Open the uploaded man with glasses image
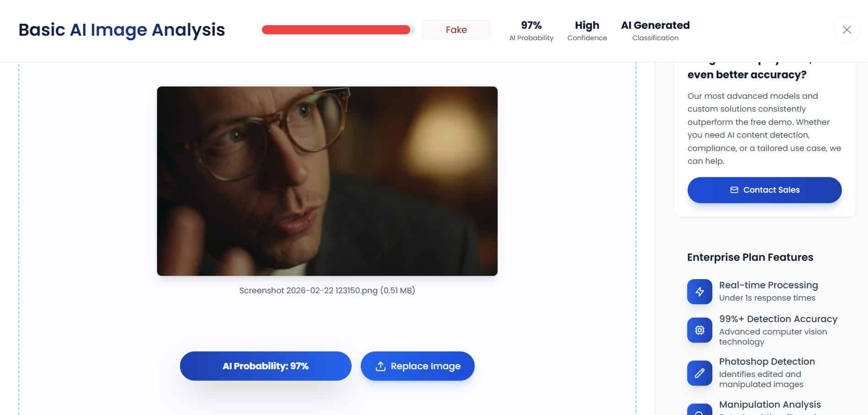Viewport: 868px width, 415px height. [x=327, y=181]
